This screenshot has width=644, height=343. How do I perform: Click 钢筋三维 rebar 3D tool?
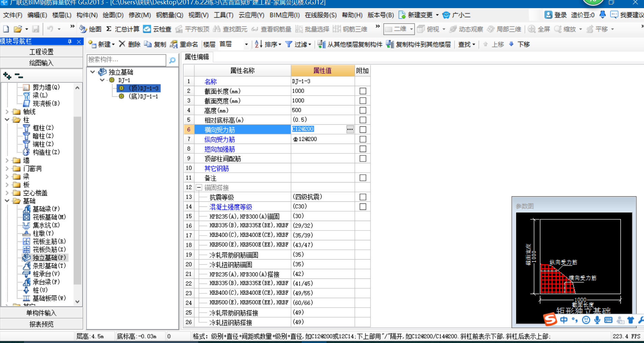[350, 29]
